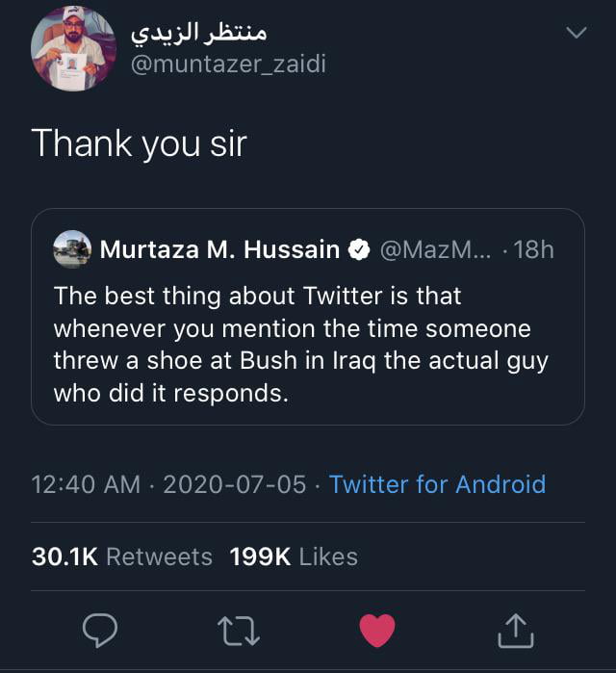The height and width of the screenshot is (673, 616).
Task: Expand the tweet options chevron
Action: [576, 34]
